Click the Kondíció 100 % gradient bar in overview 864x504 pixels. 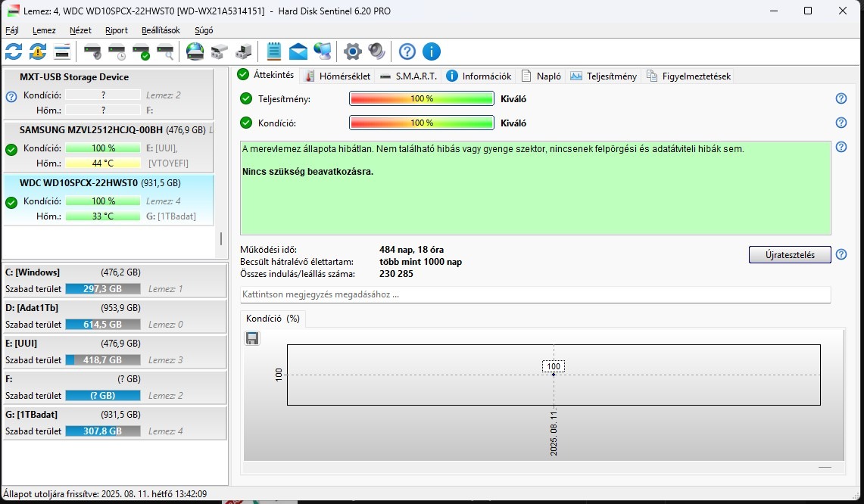point(422,123)
